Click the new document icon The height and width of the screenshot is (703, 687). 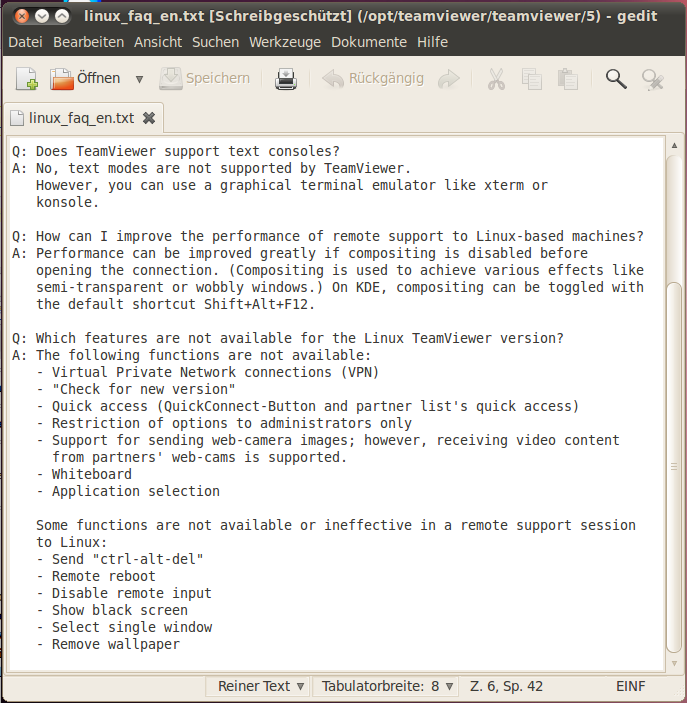[x=26, y=79]
